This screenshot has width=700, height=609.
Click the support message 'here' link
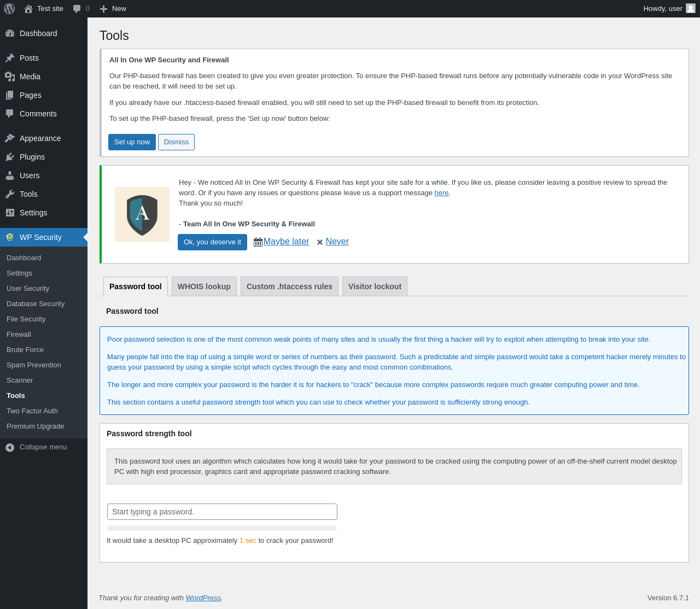tap(441, 193)
